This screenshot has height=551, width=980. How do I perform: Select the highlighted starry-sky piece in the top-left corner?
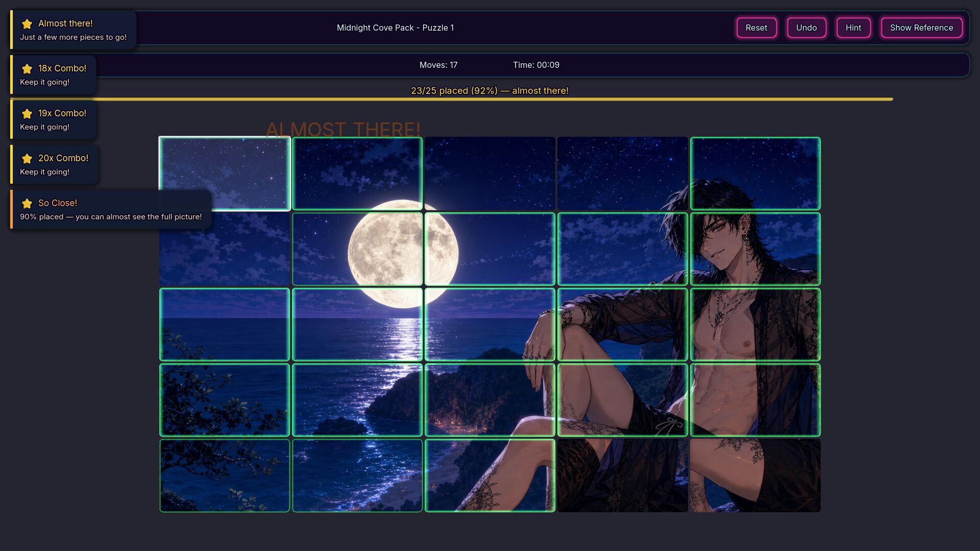click(x=225, y=173)
